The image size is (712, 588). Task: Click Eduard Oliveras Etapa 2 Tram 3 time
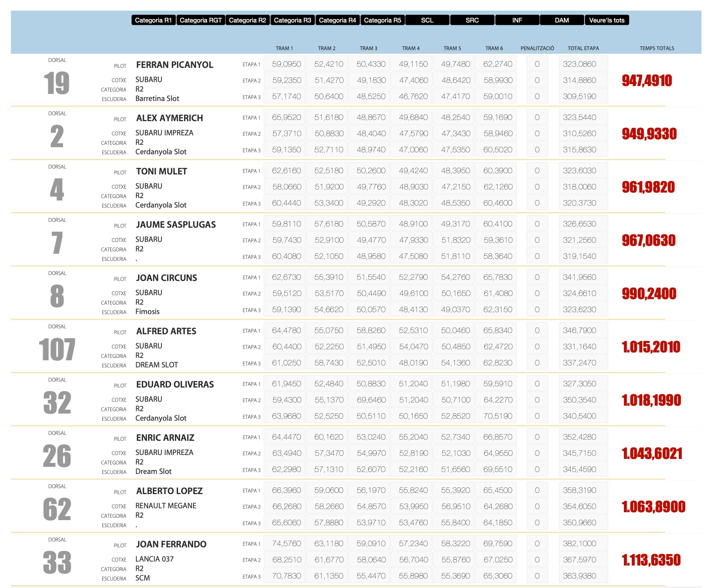[371, 400]
